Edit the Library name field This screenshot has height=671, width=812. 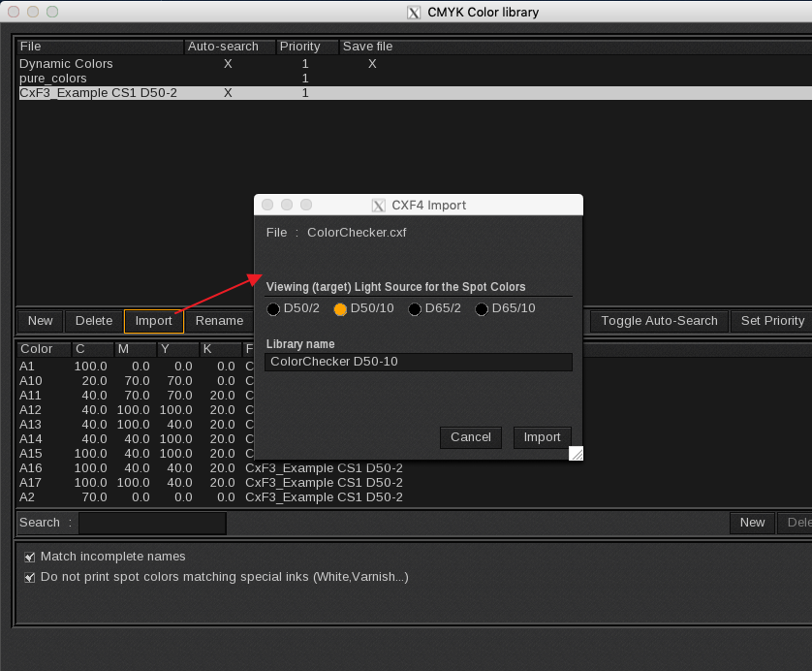coord(418,362)
